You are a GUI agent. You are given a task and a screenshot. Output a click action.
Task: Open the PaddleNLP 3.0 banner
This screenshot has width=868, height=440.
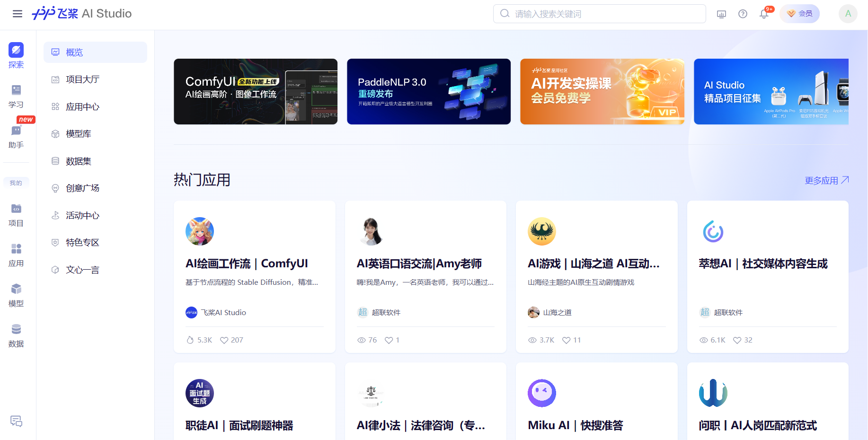[x=428, y=91]
